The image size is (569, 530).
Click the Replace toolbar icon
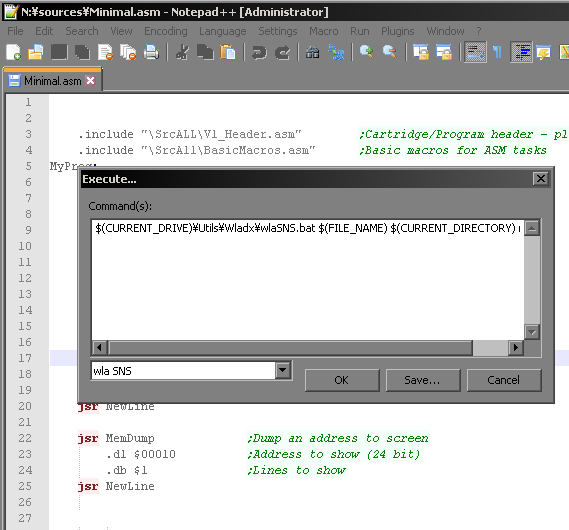(x=336, y=52)
